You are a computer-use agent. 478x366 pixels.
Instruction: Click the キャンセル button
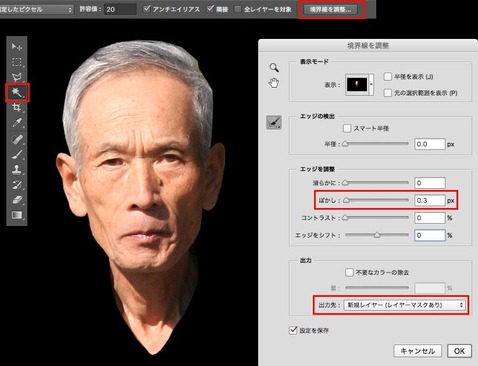click(x=418, y=351)
